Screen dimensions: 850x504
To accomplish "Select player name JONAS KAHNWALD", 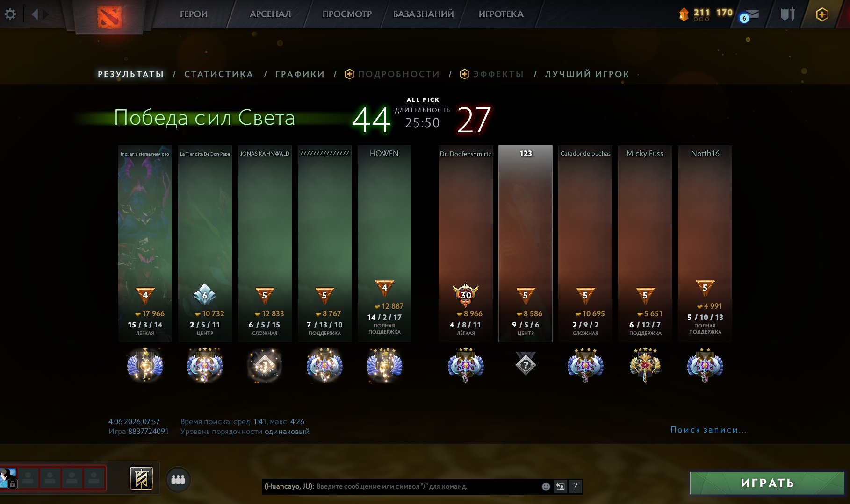I will click(x=265, y=154).
